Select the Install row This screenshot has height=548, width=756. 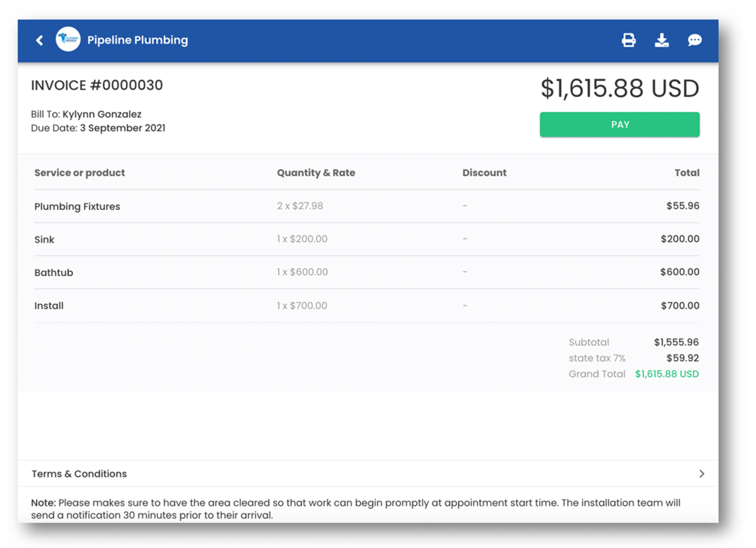coord(49,306)
